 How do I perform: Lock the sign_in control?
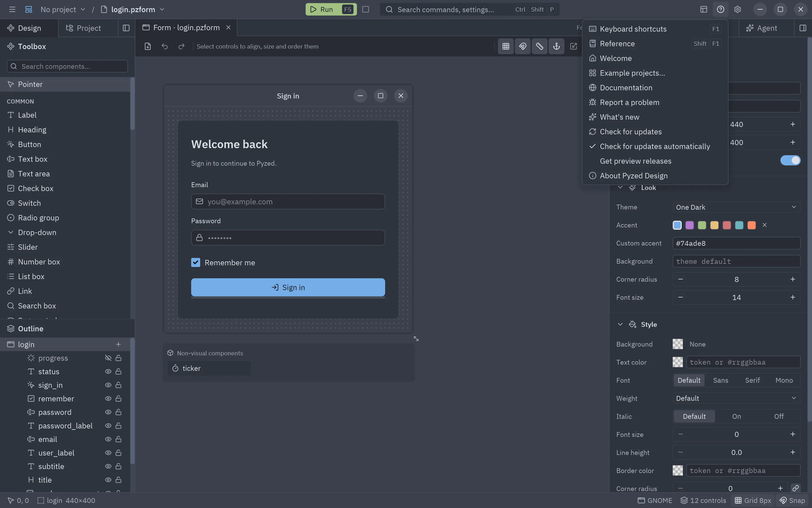point(118,385)
